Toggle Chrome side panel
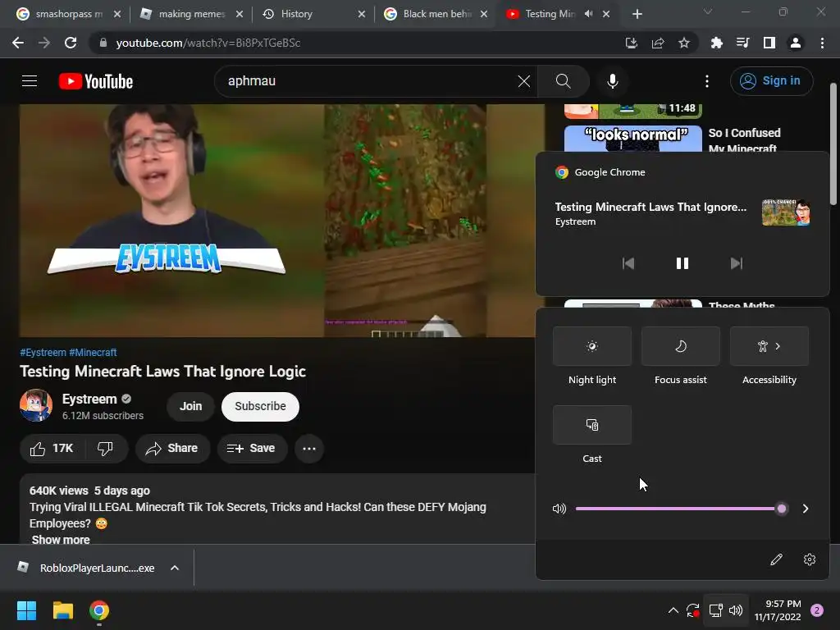 [x=769, y=43]
